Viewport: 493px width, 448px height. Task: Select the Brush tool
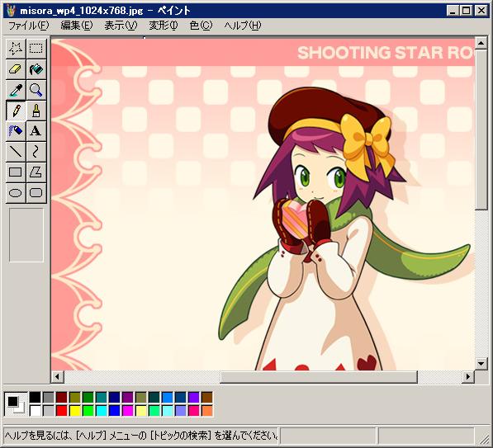tap(36, 111)
